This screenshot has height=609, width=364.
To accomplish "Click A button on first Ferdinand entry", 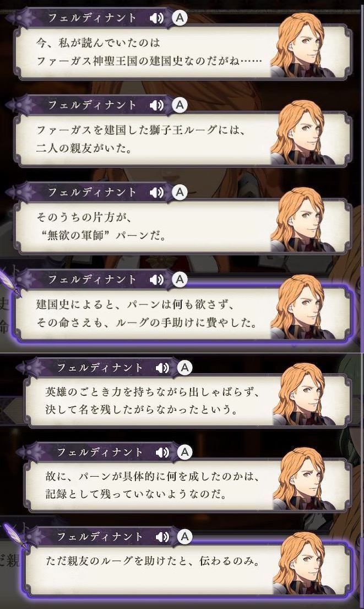I will pos(180,18).
